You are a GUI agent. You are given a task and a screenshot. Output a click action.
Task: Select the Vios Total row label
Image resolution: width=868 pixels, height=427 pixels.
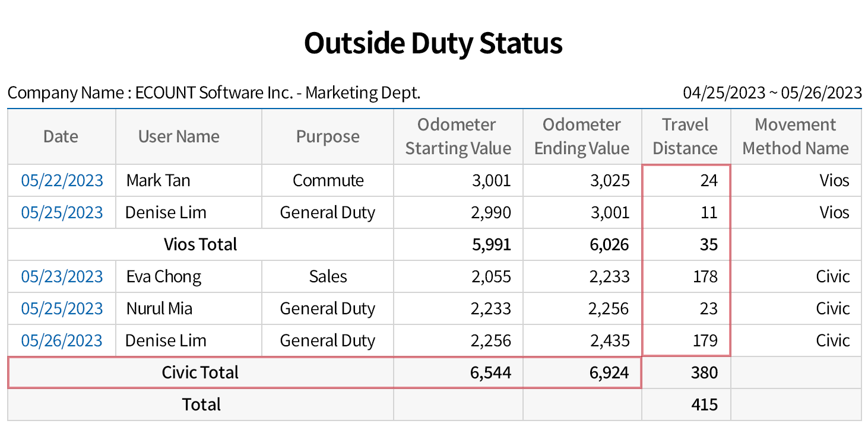200,244
